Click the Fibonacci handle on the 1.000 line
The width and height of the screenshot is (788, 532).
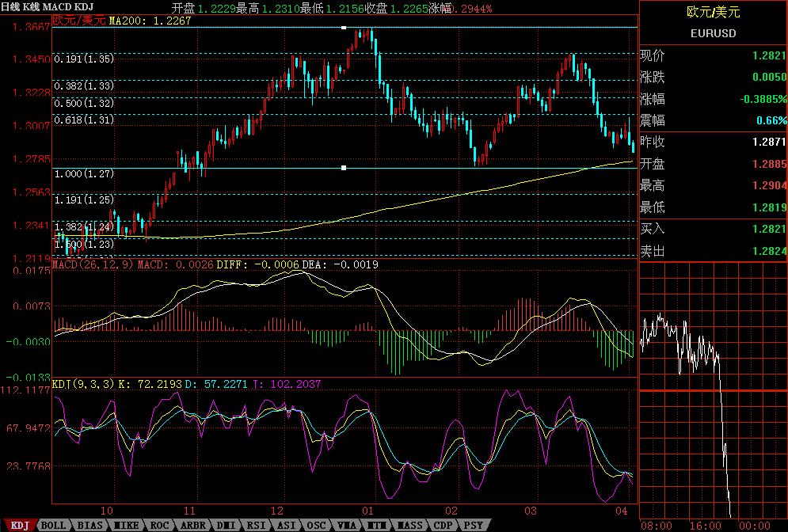[x=344, y=168]
